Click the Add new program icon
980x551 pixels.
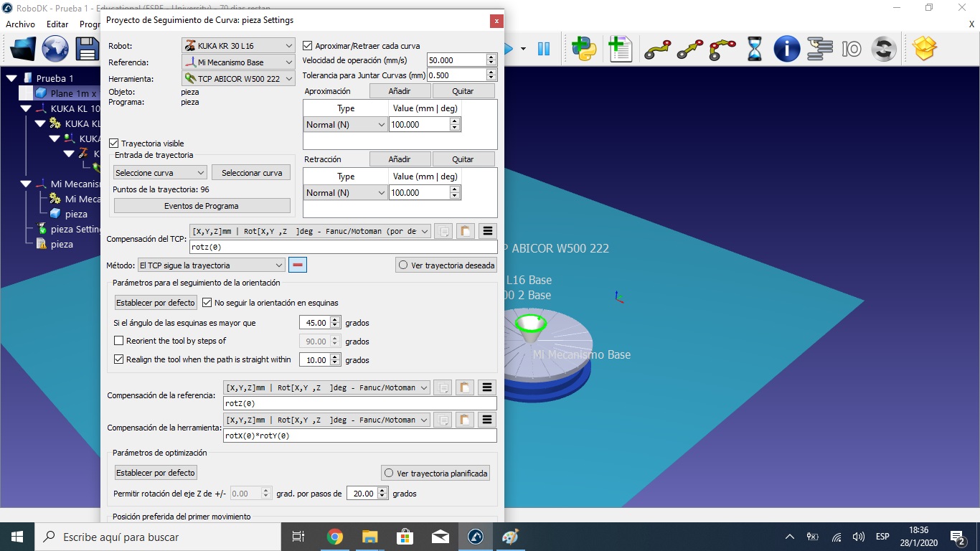coord(619,49)
